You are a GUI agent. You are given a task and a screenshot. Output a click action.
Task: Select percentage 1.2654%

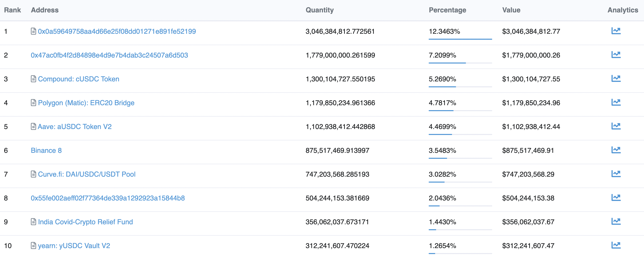coord(443,246)
